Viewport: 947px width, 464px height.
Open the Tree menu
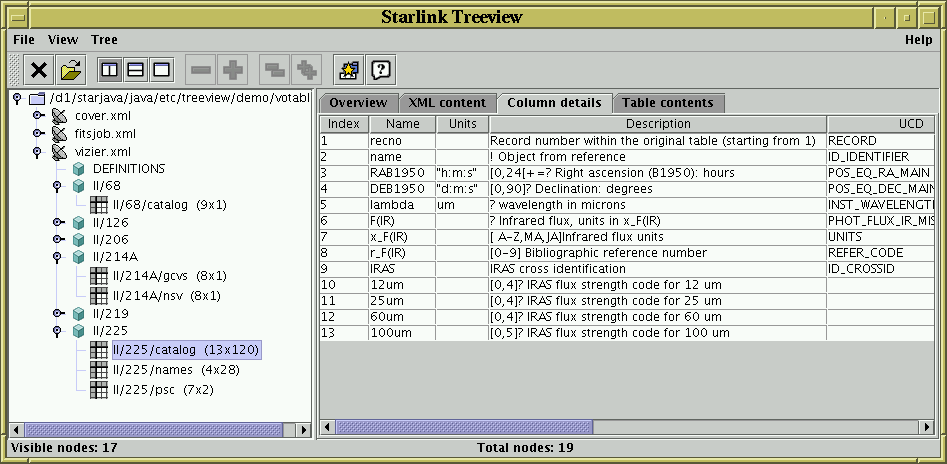pyautogui.click(x=104, y=40)
